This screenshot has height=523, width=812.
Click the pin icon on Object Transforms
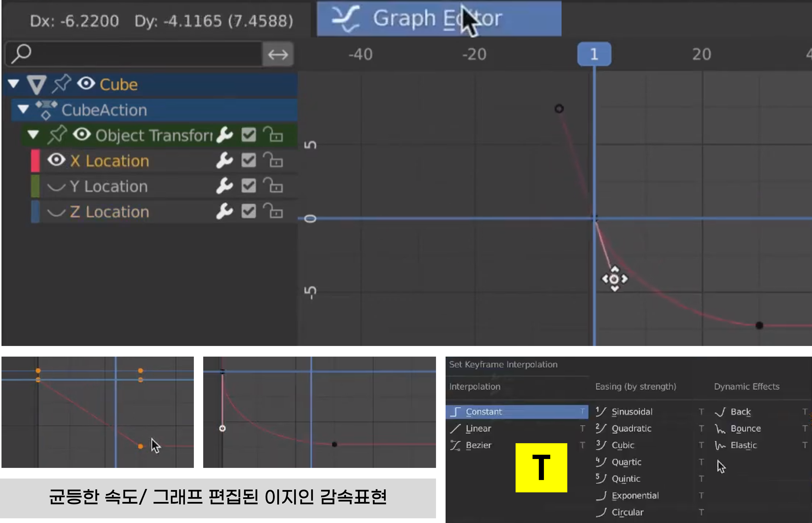click(x=57, y=135)
